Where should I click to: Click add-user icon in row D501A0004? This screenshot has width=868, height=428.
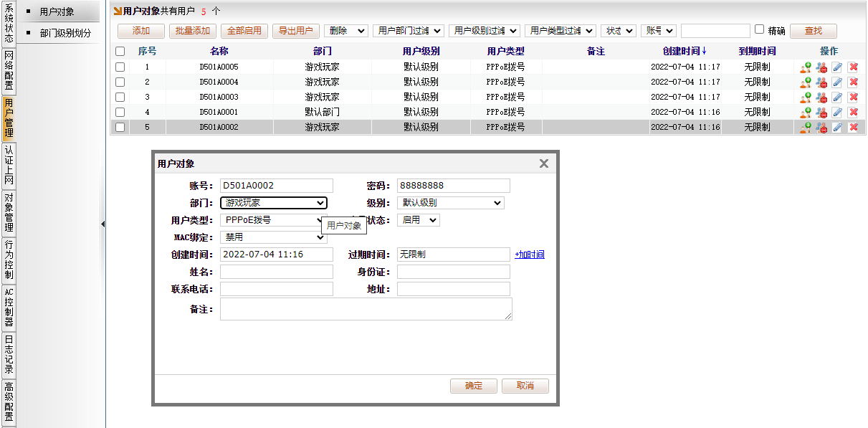pos(806,82)
